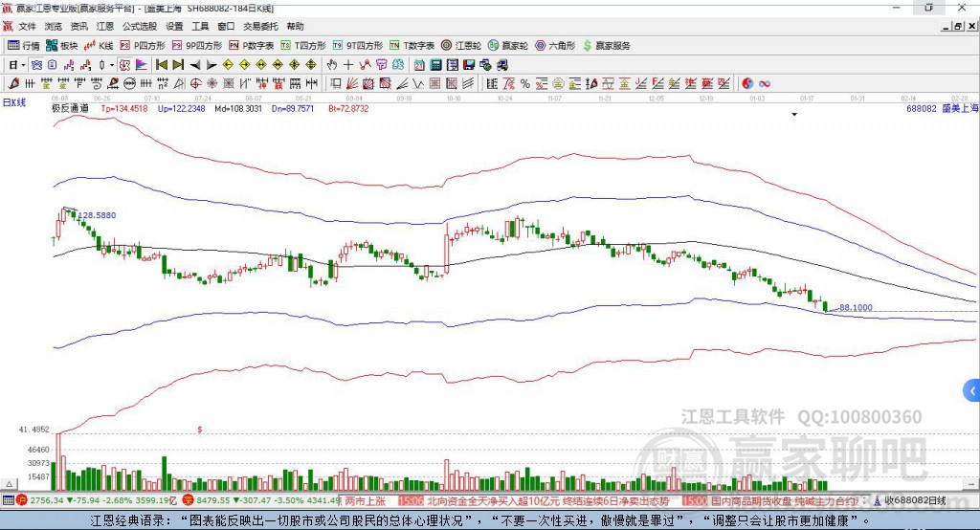
Task: Open the blue side panel chevron
Action: click(x=972, y=392)
